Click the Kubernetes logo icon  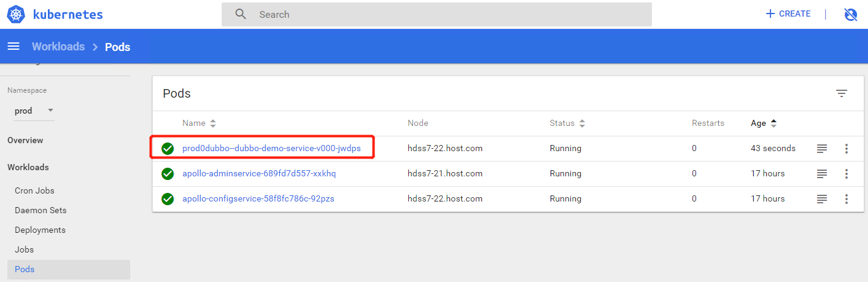16,14
